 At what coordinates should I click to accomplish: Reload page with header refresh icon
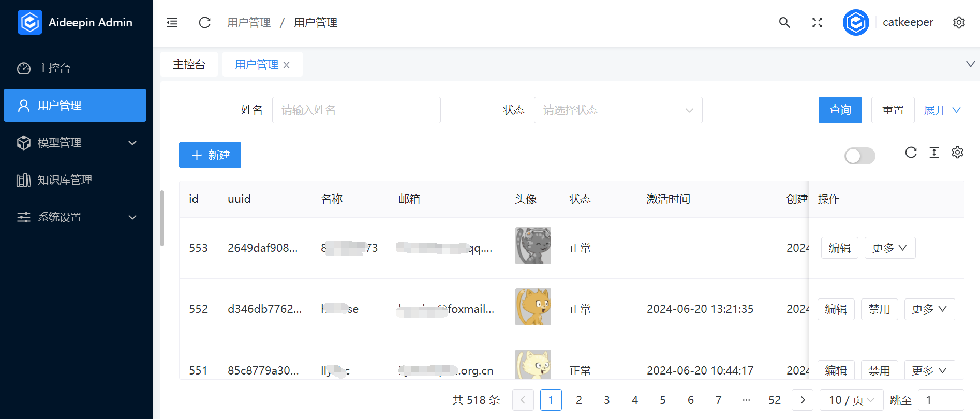pos(205,23)
